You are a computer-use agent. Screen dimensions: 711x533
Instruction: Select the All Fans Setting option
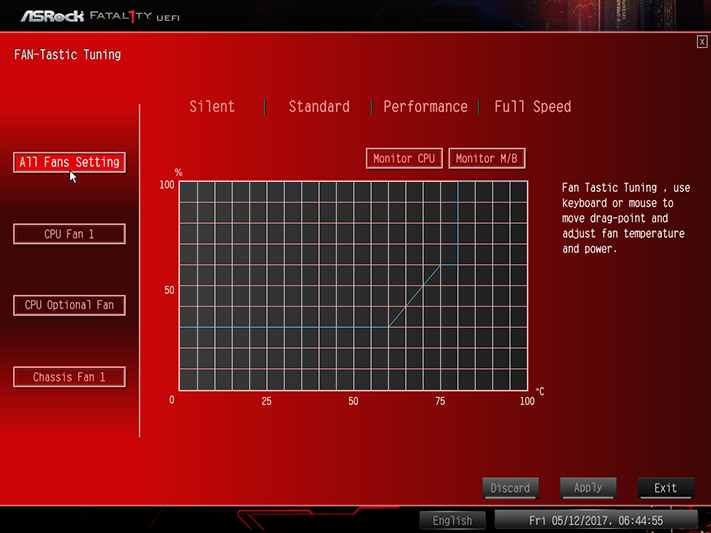click(x=69, y=162)
